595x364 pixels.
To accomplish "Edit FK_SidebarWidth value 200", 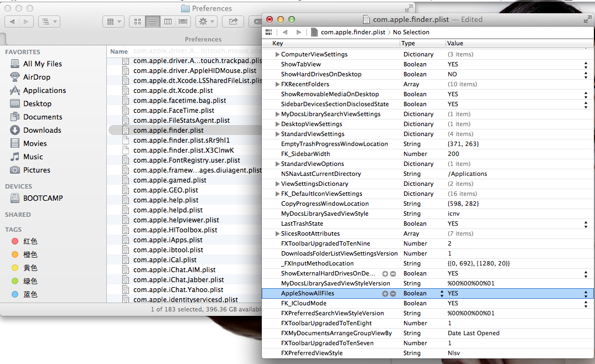I will (x=453, y=154).
